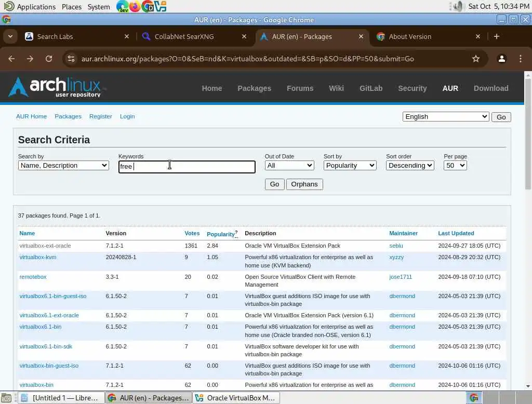Viewport: 532px width, 404px height.
Task: Open the Security nav link
Action: [412, 88]
